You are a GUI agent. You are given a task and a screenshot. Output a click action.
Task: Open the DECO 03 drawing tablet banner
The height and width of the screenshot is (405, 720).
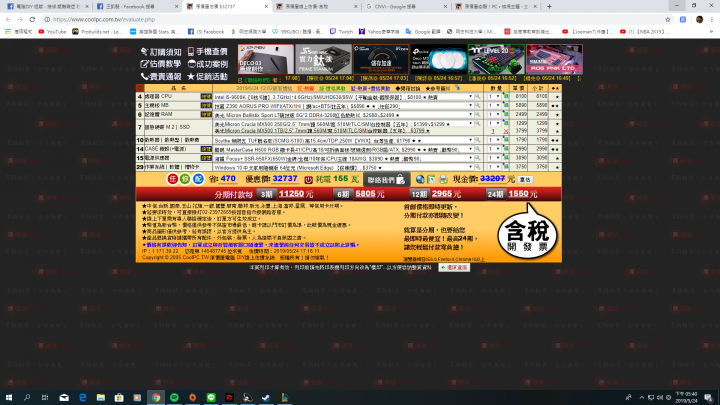coord(266,59)
